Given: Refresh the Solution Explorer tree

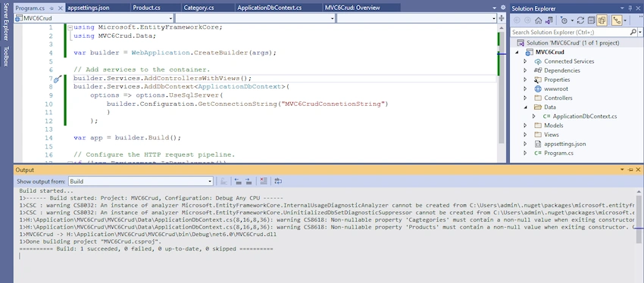Looking at the screenshot, I should 580,20.
